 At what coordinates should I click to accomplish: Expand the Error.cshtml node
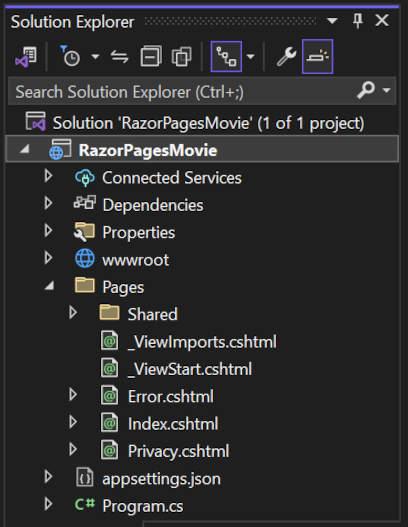pos(73,395)
